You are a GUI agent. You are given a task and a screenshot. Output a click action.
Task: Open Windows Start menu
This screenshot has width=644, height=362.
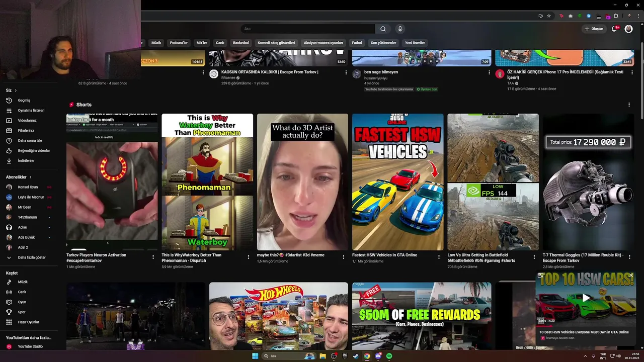[255, 356]
